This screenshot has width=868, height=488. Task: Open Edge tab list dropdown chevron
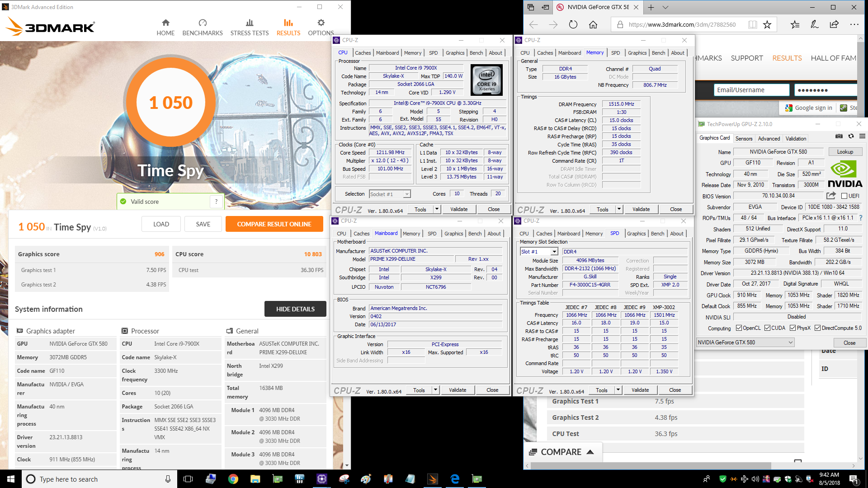pyautogui.click(x=665, y=7)
